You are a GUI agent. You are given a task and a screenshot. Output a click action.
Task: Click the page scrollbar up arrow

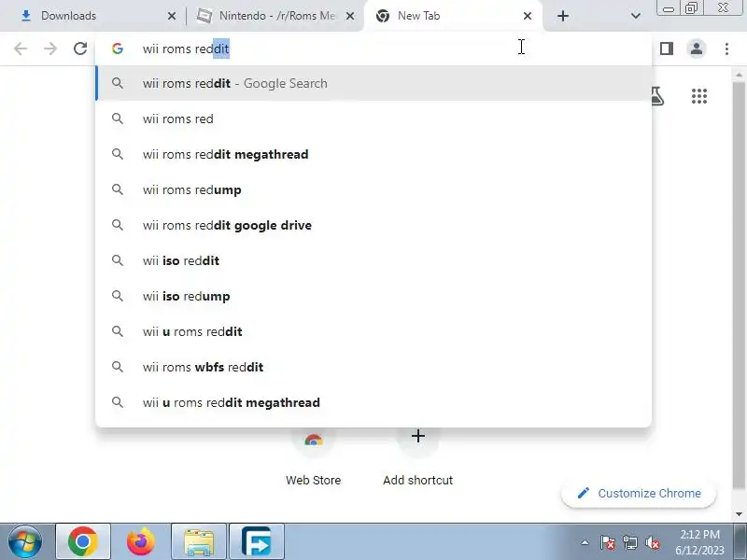739,75
